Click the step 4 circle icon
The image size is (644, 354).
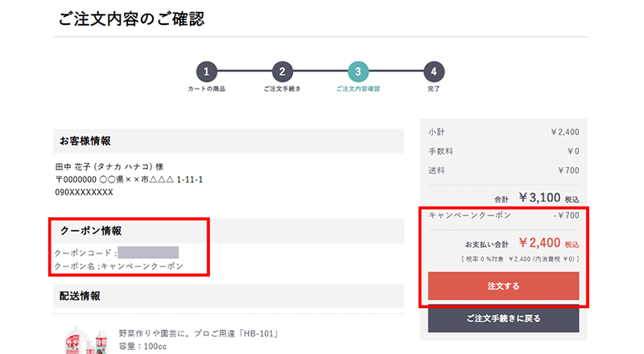pyautogui.click(x=434, y=72)
